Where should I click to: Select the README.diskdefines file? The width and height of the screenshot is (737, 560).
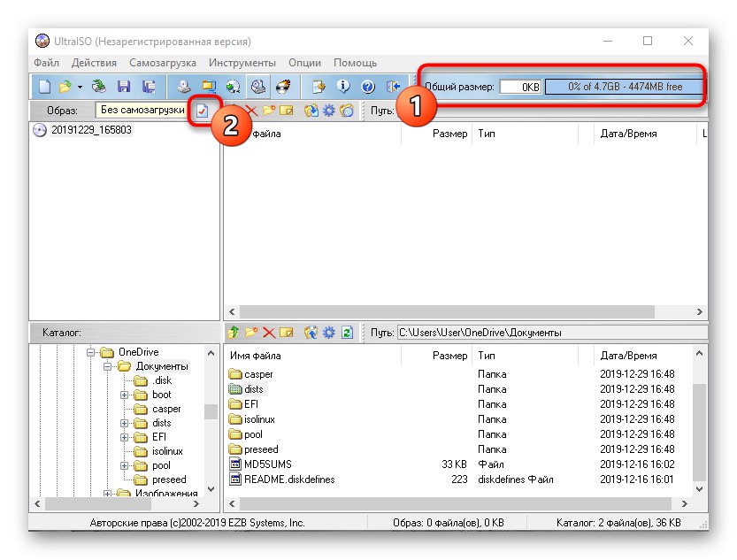coord(289,479)
